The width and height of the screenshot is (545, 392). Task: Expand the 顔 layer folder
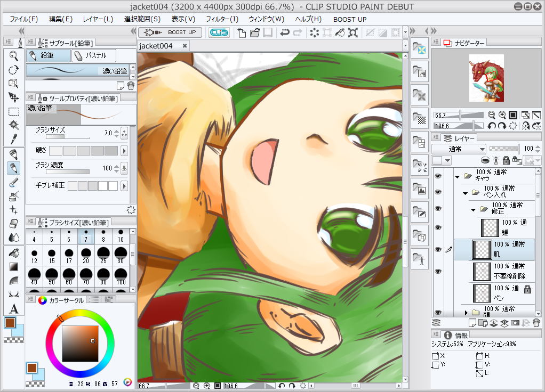click(x=466, y=313)
